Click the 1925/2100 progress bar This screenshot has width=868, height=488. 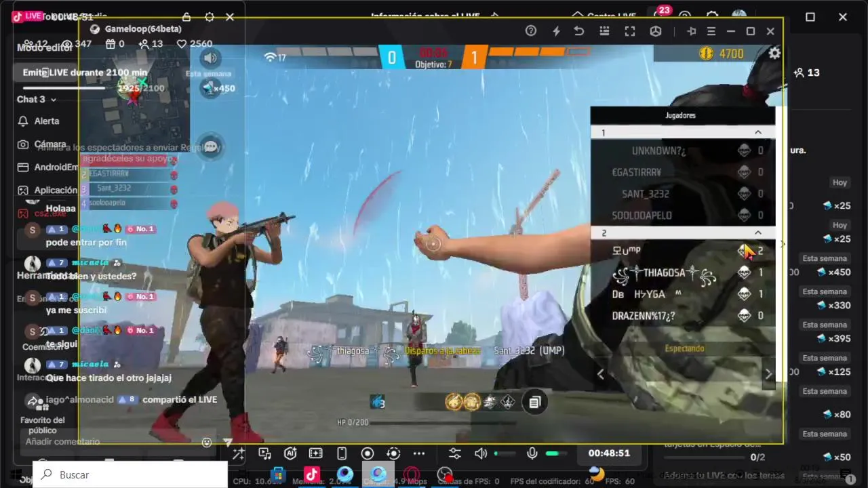coord(94,88)
